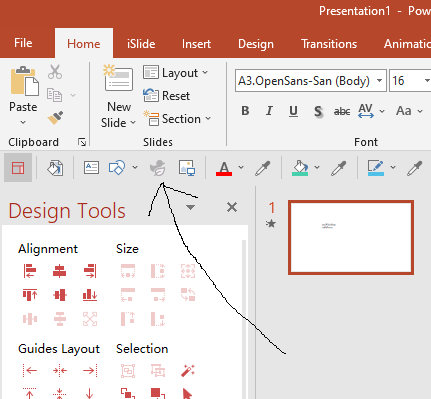The height and width of the screenshot is (399, 431).
Task: Insert a text box from quick toolbar
Action: pyautogui.click(x=91, y=168)
